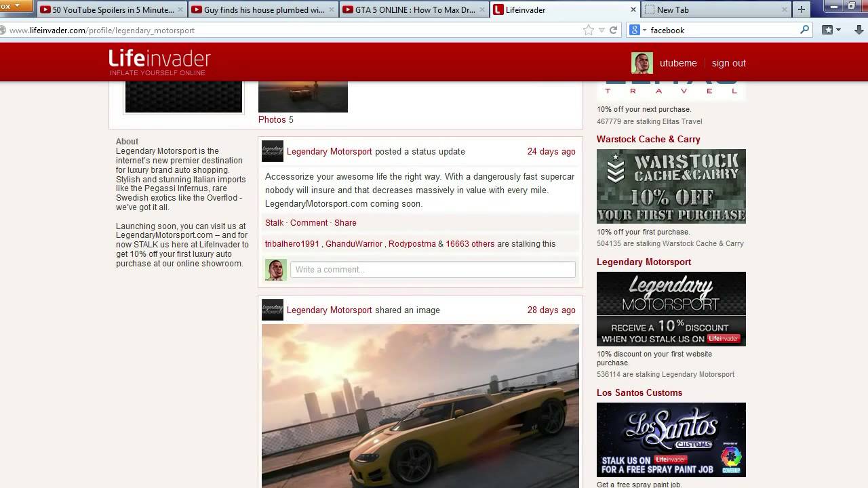
Task: Open the Google search engine selector
Action: click(637, 30)
